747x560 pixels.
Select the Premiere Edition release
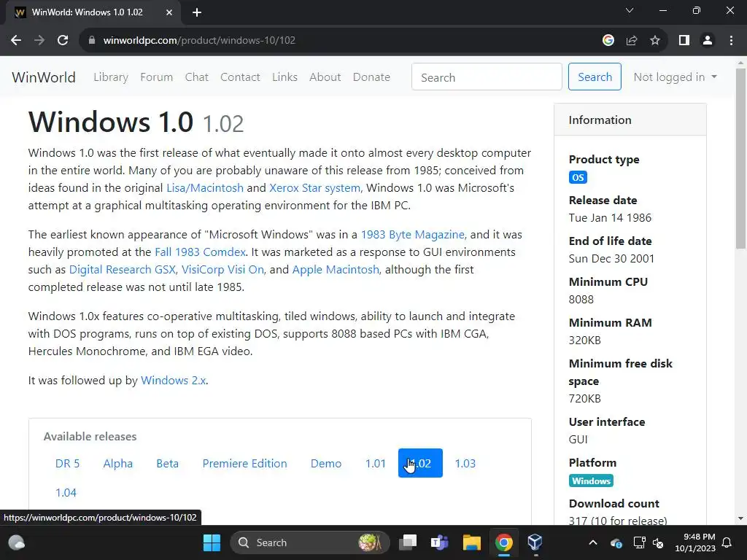coord(245,463)
